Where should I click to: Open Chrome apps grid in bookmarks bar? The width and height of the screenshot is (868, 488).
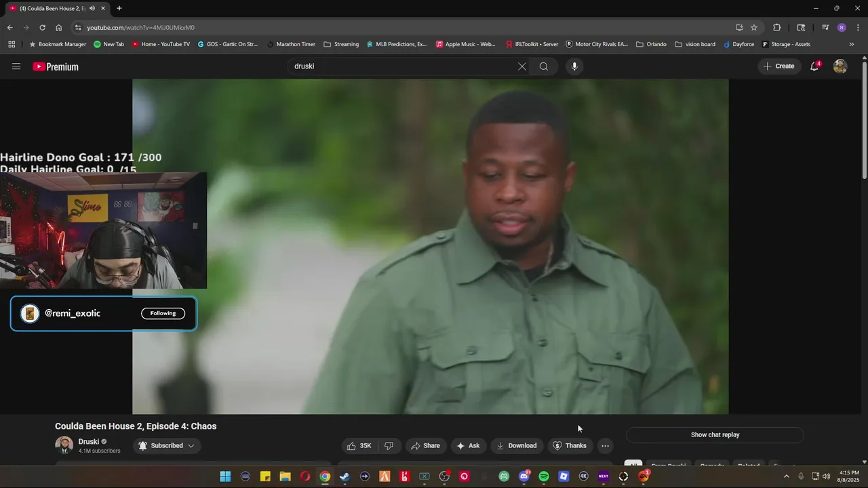point(12,44)
